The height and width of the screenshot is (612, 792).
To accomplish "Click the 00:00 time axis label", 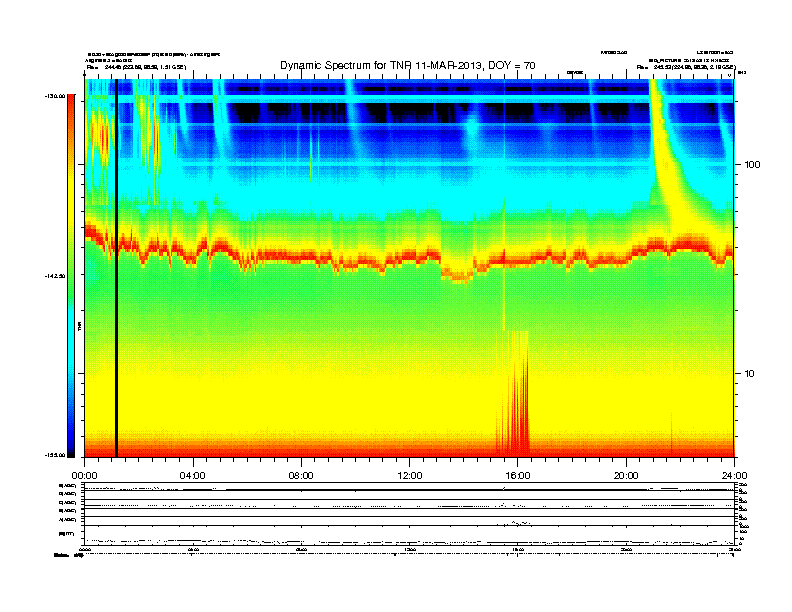I will (x=85, y=476).
